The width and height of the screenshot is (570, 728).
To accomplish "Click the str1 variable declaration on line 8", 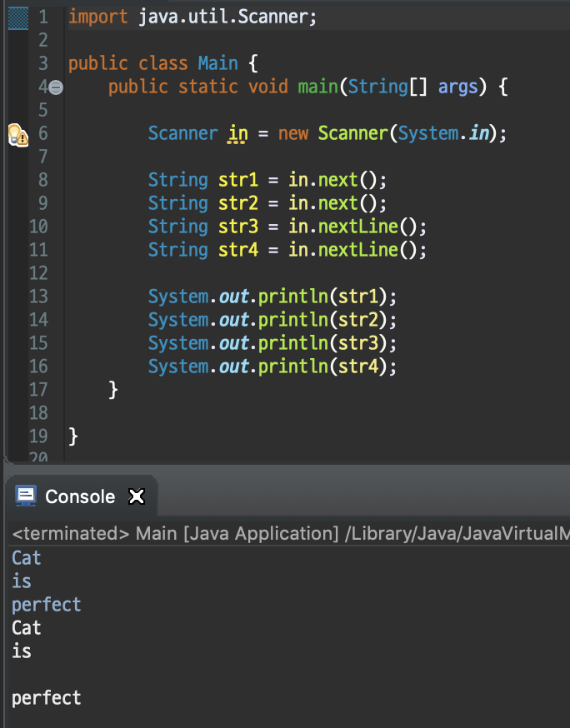I will [x=237, y=180].
